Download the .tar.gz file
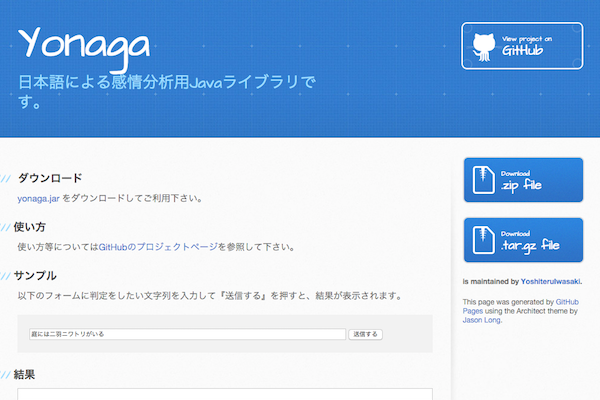 (x=523, y=240)
